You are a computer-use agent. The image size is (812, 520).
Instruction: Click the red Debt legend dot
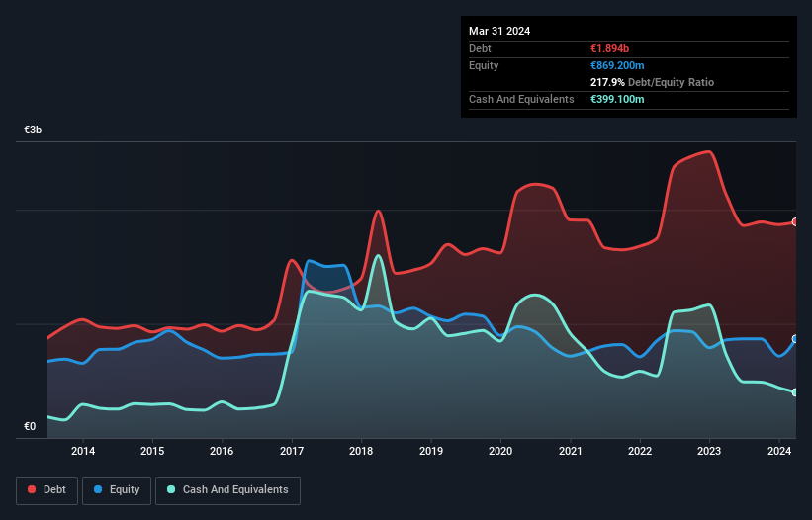pyautogui.click(x=32, y=489)
